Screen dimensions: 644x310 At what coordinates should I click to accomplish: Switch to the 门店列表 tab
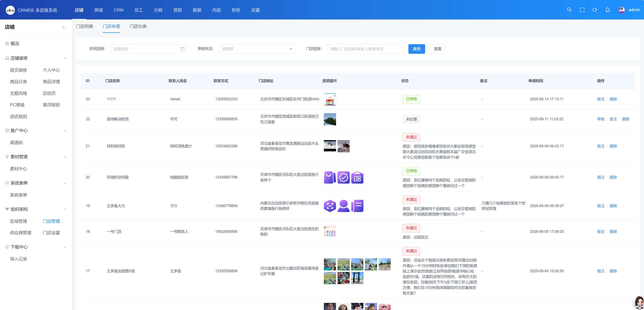pos(85,27)
